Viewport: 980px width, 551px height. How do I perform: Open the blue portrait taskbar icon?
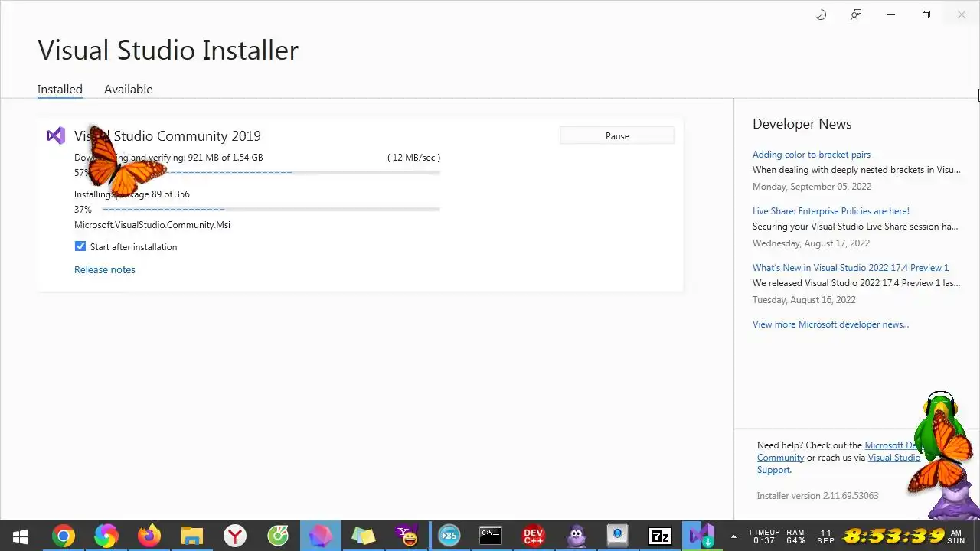[x=617, y=536]
